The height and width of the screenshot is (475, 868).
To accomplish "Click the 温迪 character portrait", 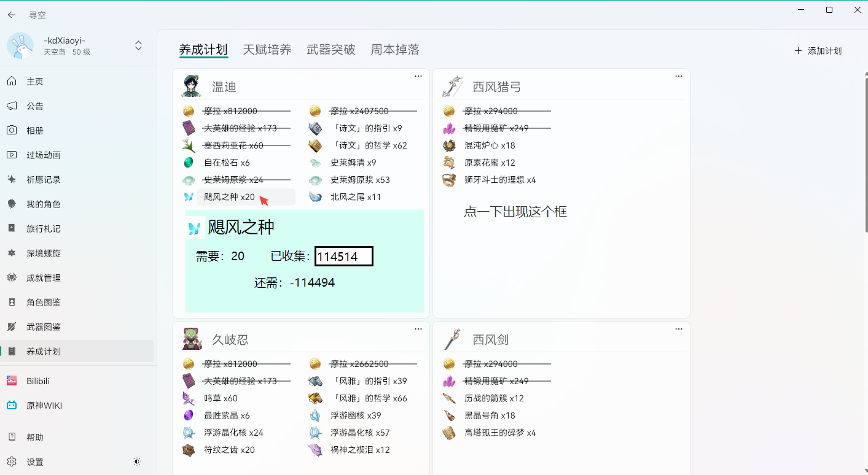I will [192, 86].
